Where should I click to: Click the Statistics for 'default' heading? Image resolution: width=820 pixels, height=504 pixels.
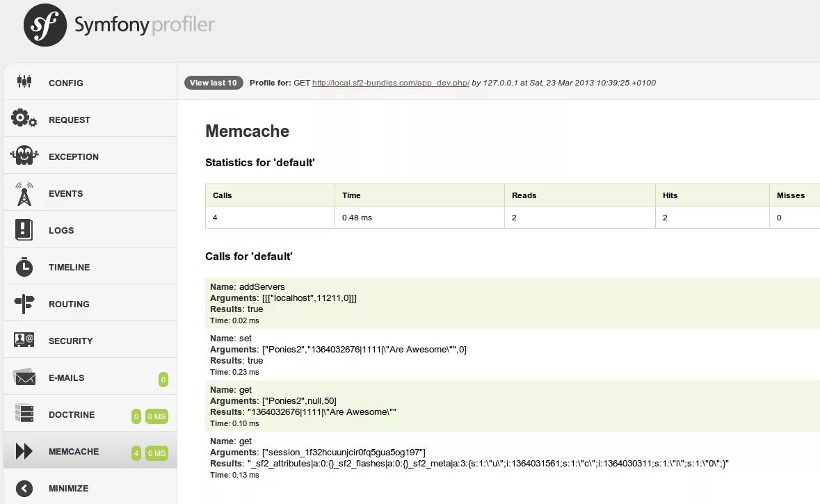pyautogui.click(x=260, y=163)
